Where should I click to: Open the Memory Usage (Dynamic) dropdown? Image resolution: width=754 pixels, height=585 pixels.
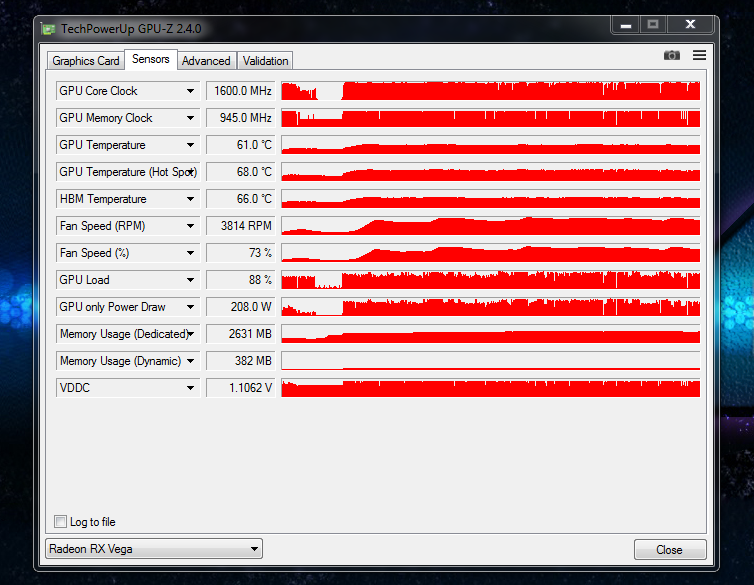click(190, 361)
